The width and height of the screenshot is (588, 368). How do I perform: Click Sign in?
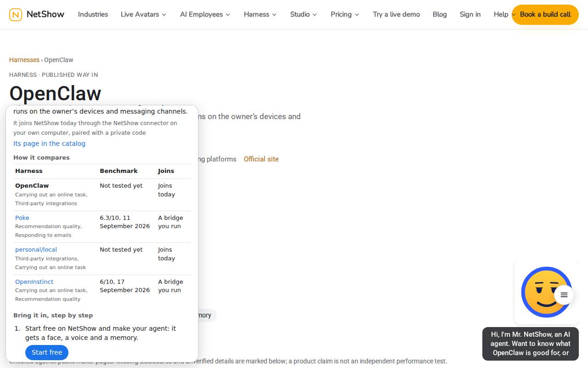[470, 14]
